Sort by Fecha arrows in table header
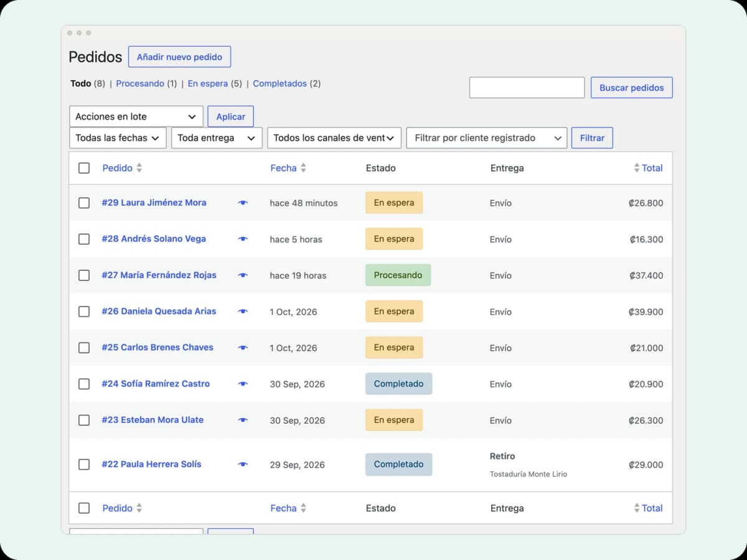 303,168
